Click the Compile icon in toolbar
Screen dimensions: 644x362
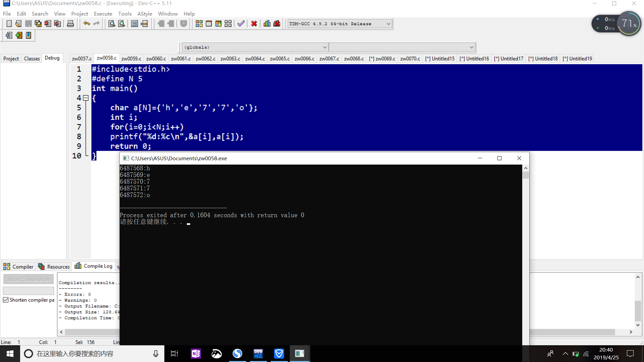pyautogui.click(x=199, y=24)
